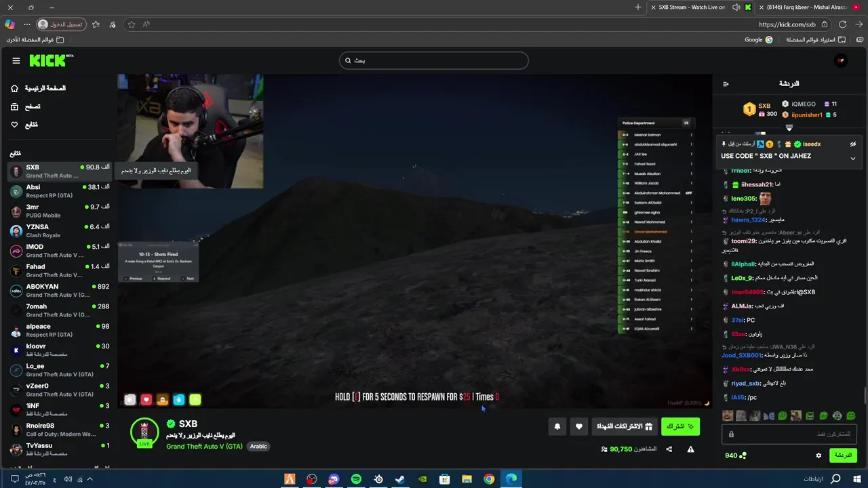
Task: Open Steam from the taskbar
Action: pos(400,479)
